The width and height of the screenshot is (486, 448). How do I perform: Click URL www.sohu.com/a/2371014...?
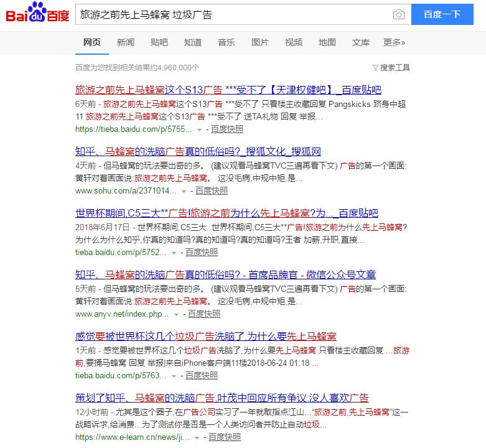[126, 191]
